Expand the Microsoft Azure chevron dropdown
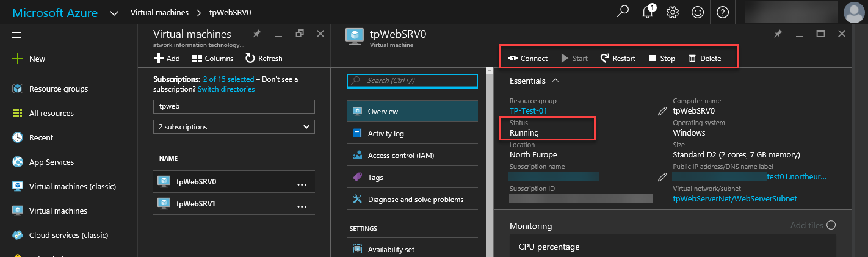The width and height of the screenshot is (868, 257). (x=114, y=13)
